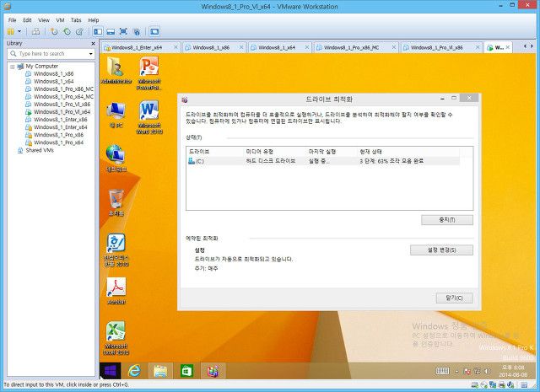Revert VM to snapshot icon
Image resolution: width=540 pixels, height=392 pixels.
point(67,32)
